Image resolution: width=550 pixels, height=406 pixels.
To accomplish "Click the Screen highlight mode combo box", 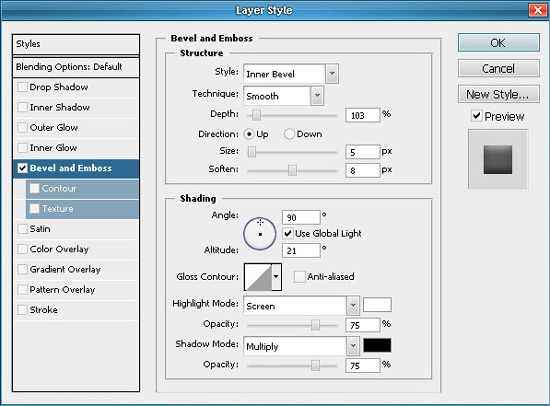I will [301, 306].
